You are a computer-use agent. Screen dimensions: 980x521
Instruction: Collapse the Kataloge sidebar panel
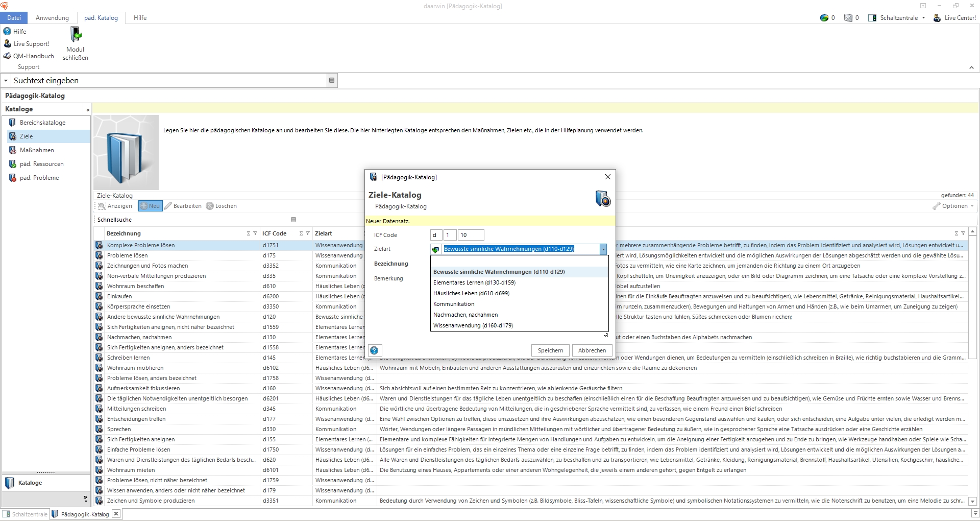tap(88, 110)
